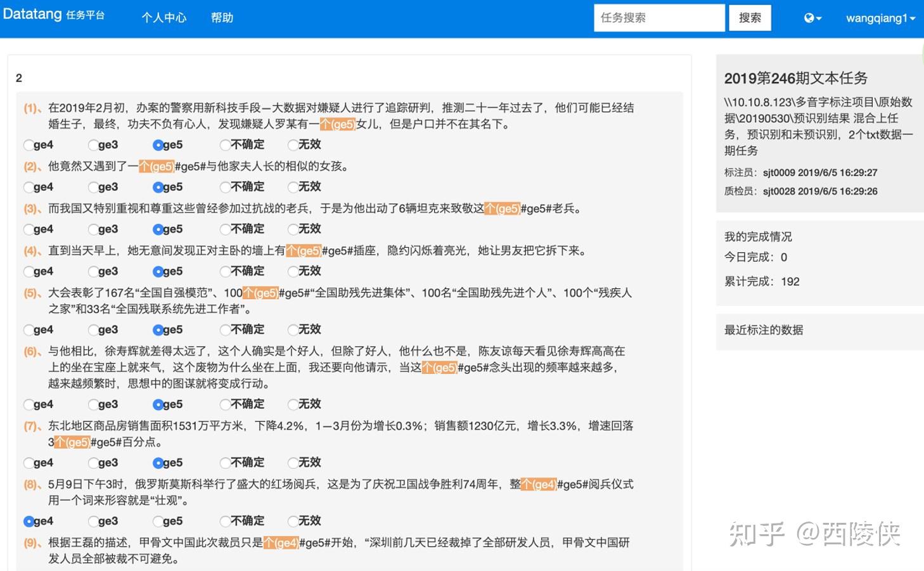Select ge4 for sentence (2)
Viewport: 924px width, 571px height.
(x=29, y=187)
